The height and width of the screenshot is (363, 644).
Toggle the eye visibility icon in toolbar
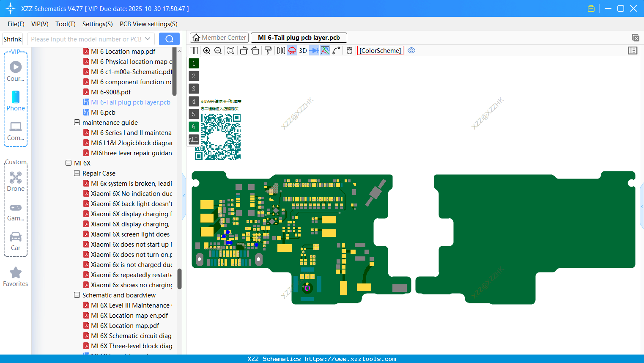click(411, 51)
